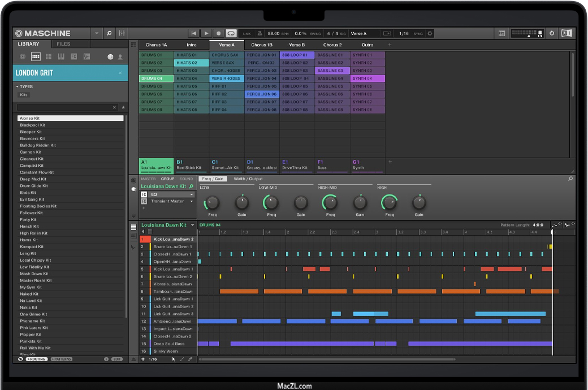
Task: Open the EQ plug-in dropdown arrow
Action: tap(192, 194)
